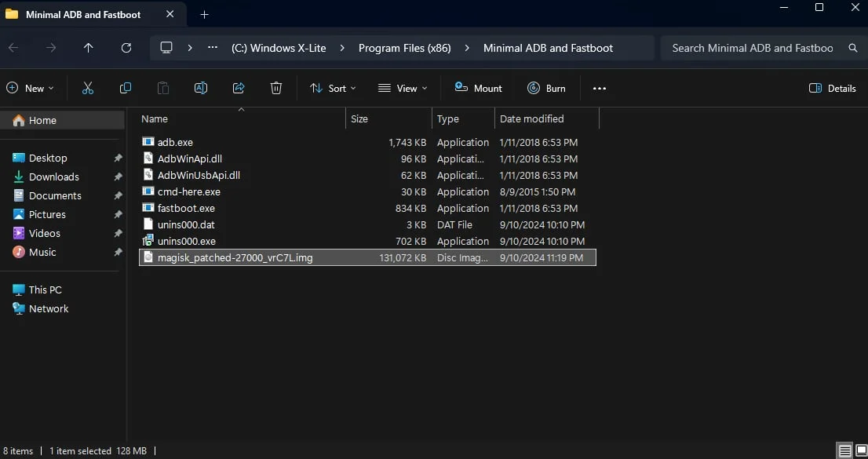Switch to large thumbnails view icon

(x=862, y=450)
